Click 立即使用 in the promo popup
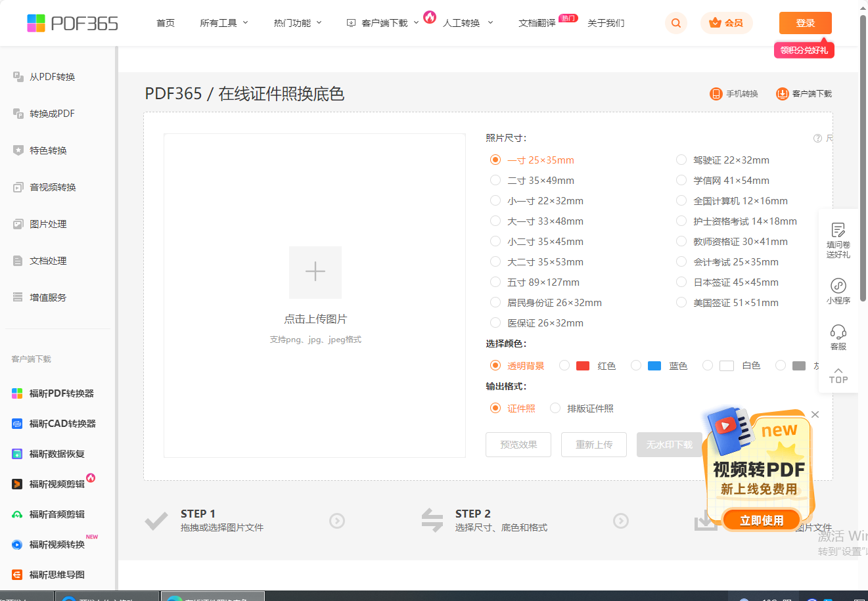Image resolution: width=868 pixels, height=601 pixels. pos(762,520)
